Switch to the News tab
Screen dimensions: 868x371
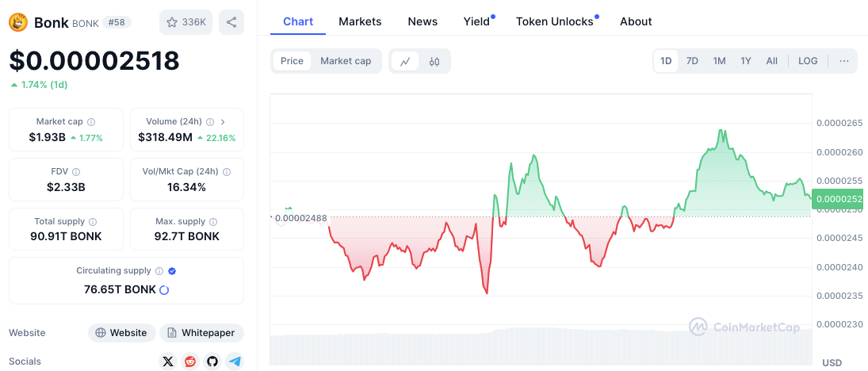coord(423,21)
